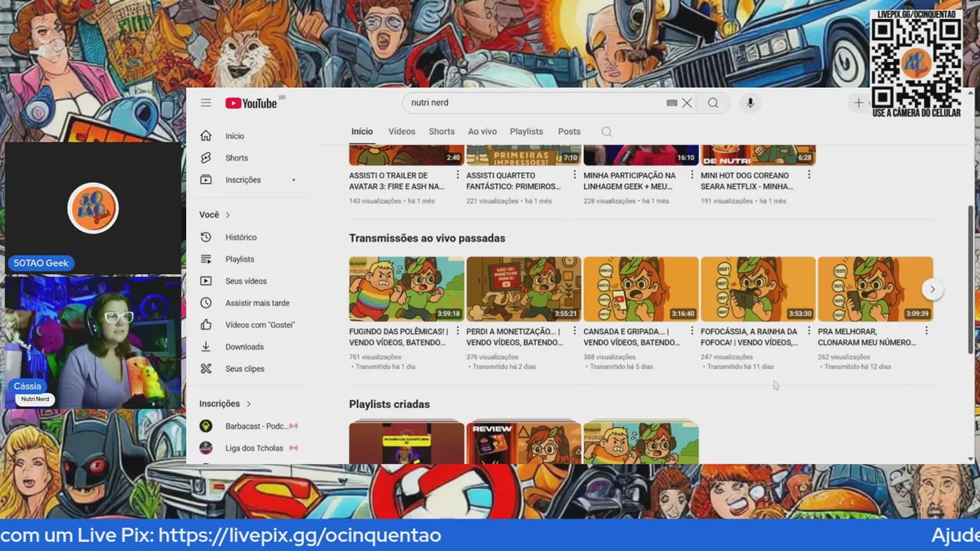980x551 pixels.
Task: Open options menu for AVATAR 3 trailer video
Action: (458, 175)
